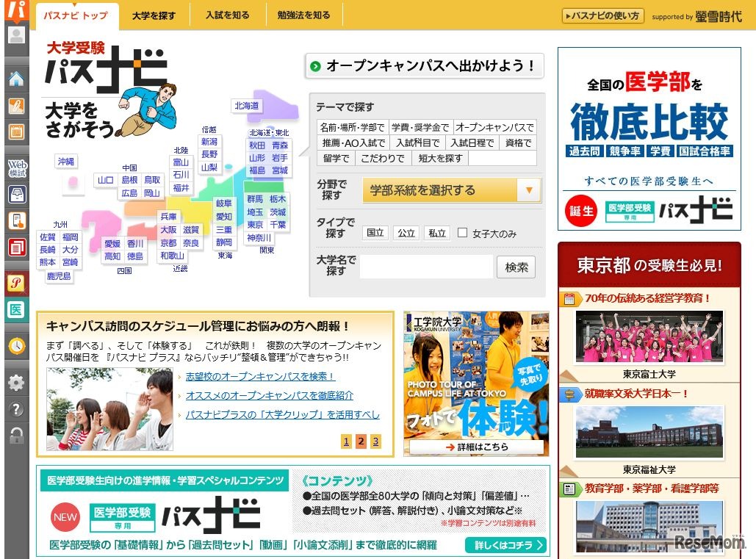Screen dimensions: 756x559
Task: Select 東京 prefecture on the map
Action: (255, 225)
